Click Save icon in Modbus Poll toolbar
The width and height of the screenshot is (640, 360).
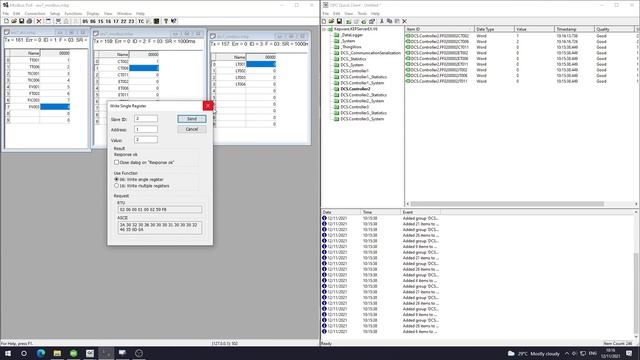pyautogui.click(x=22, y=21)
